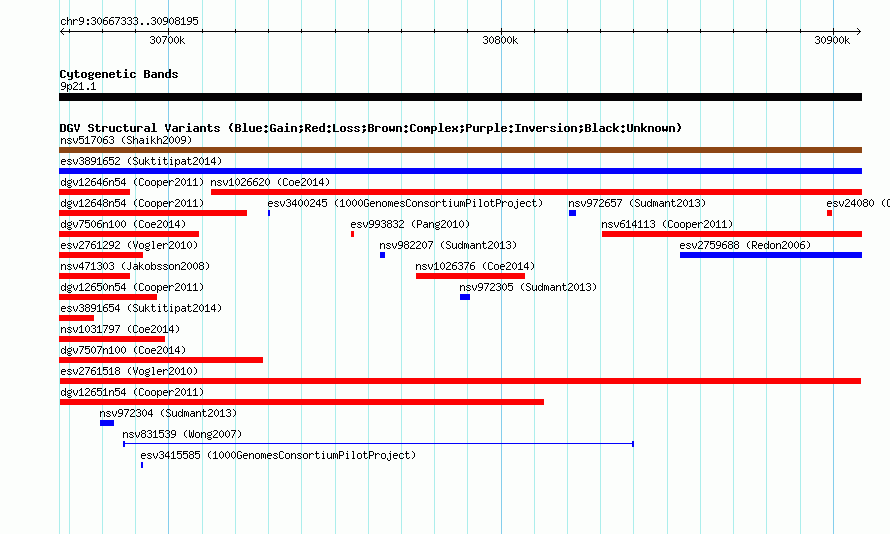The image size is (890, 534).
Task: Click the small blue nsv972304 block
Action: pos(107,423)
